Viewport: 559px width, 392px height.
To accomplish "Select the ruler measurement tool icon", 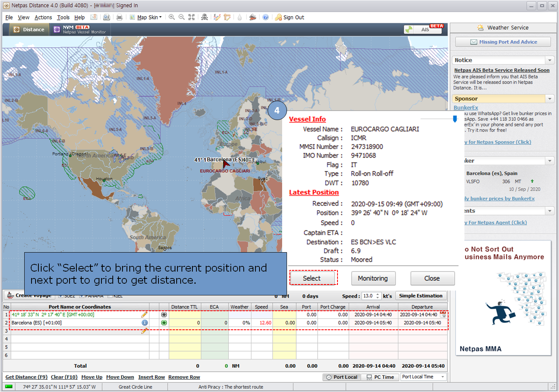I will (227, 17).
